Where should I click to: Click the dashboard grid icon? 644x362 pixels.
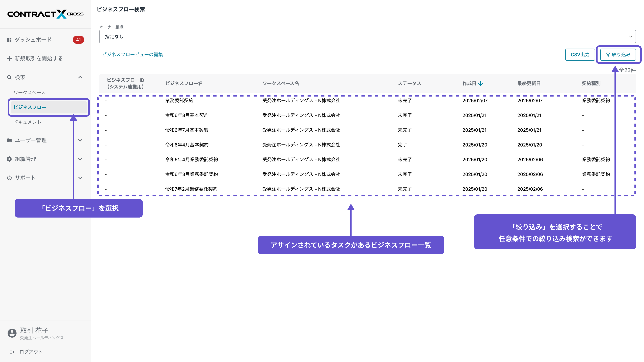[9, 40]
